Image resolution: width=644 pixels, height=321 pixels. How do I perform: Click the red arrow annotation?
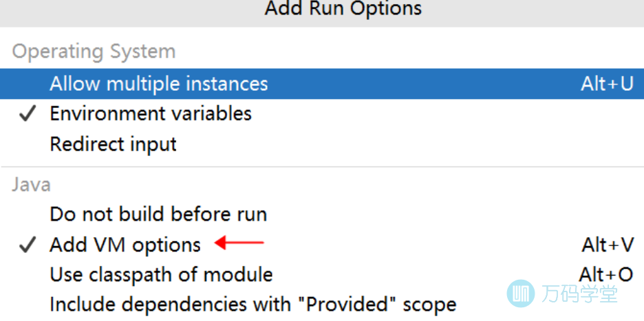(239, 242)
